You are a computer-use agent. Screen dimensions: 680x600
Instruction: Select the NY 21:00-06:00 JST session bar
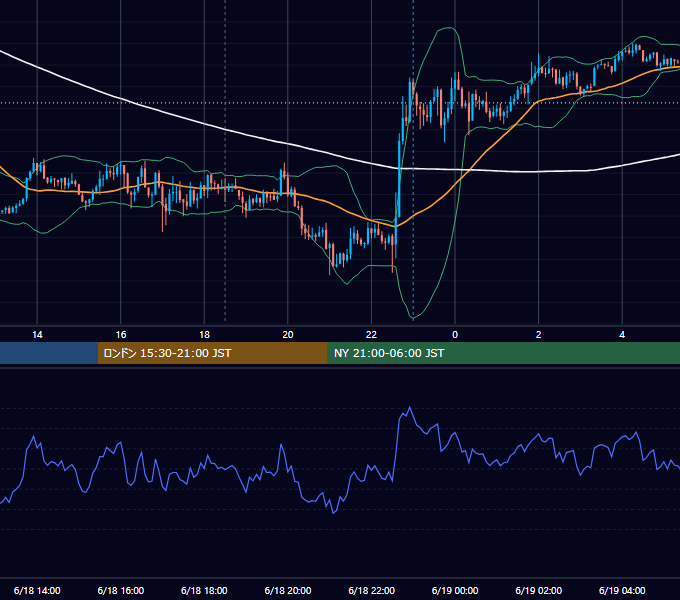click(x=503, y=353)
